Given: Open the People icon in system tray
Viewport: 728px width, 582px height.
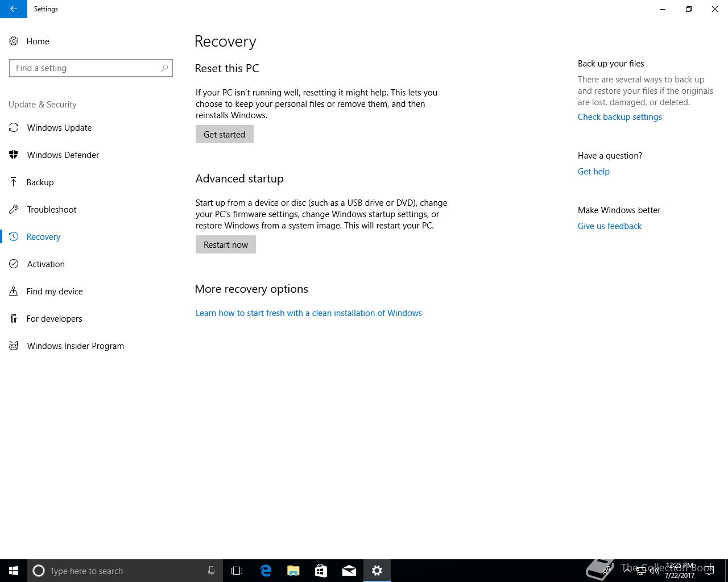Looking at the screenshot, I should tap(607, 571).
